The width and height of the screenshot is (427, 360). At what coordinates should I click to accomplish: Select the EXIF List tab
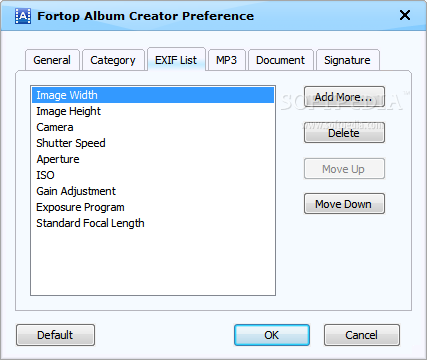click(x=176, y=59)
